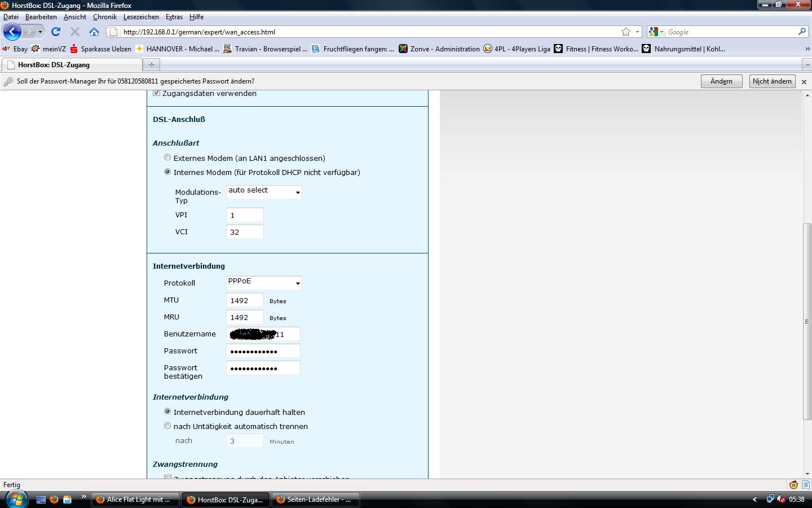Dismiss the password manager notification bar
The height and width of the screenshot is (508, 812).
pos(804,82)
